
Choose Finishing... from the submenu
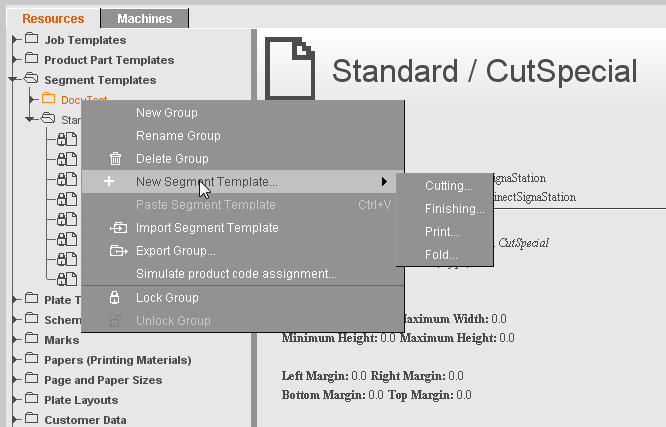454,209
